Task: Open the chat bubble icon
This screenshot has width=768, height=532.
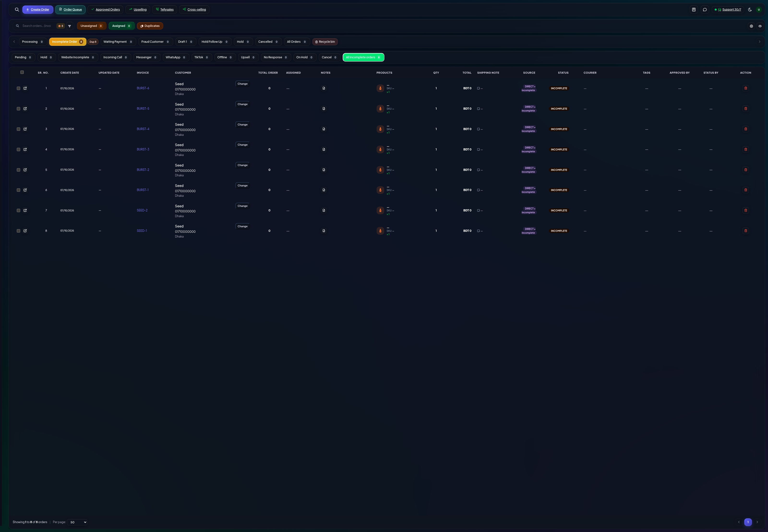Action: (x=705, y=10)
